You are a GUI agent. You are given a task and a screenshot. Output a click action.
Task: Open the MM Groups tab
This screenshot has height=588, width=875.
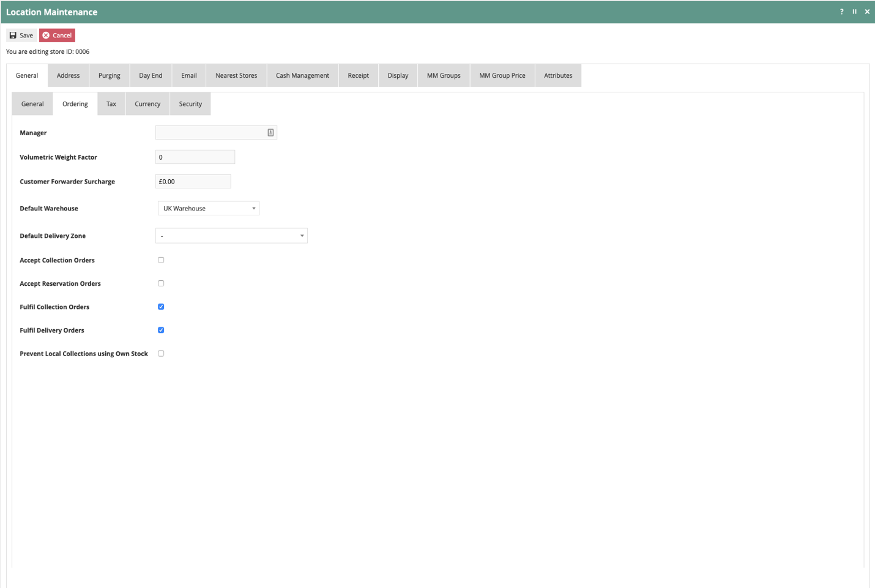point(444,75)
